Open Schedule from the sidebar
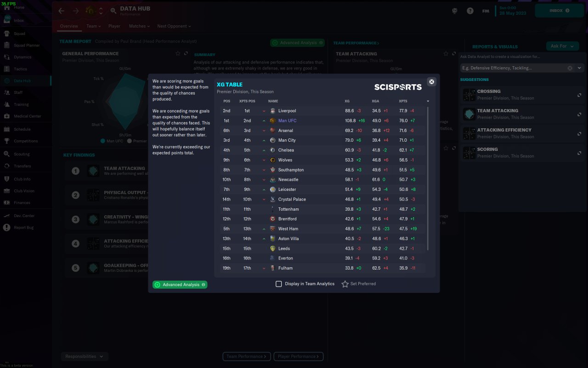 (x=22, y=129)
